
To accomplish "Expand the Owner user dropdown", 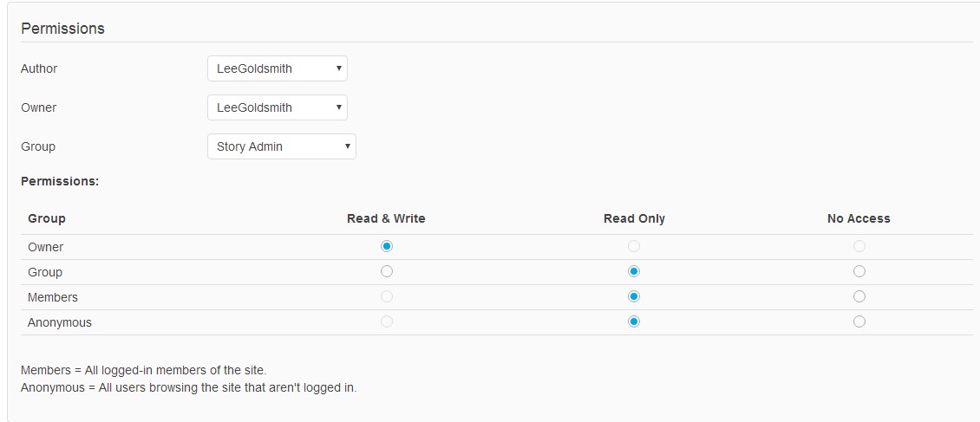I will (278, 107).
